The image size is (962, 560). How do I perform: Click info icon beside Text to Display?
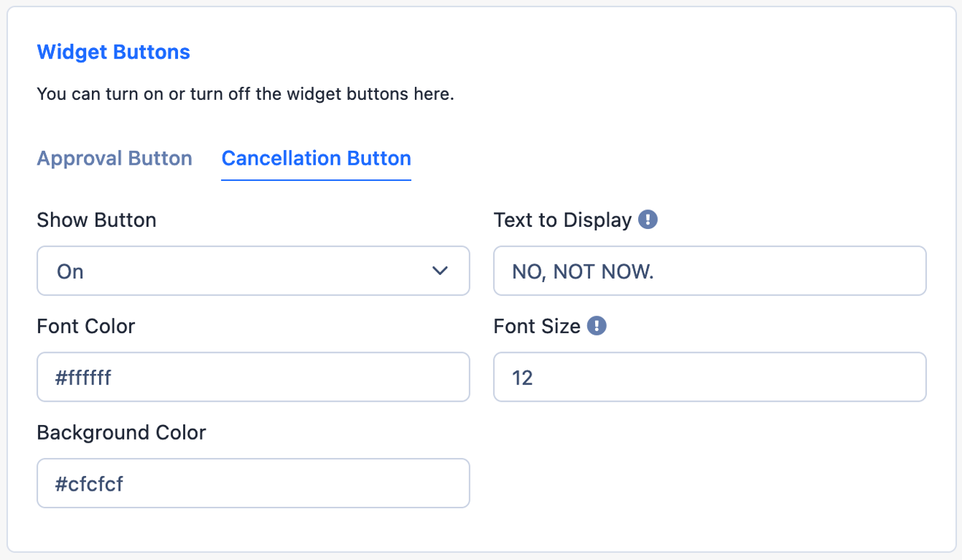(x=648, y=219)
